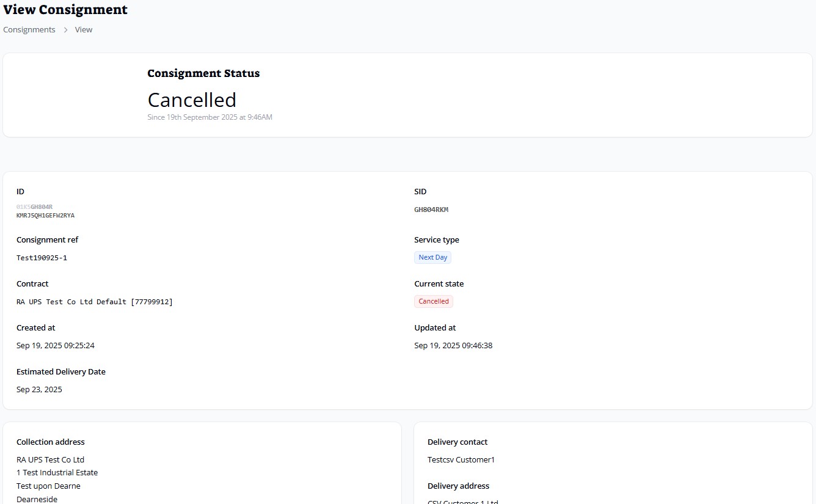Image resolution: width=816 pixels, height=504 pixels.
Task: Click the Updated at timestamp 09:46:38
Action: [x=453, y=346]
